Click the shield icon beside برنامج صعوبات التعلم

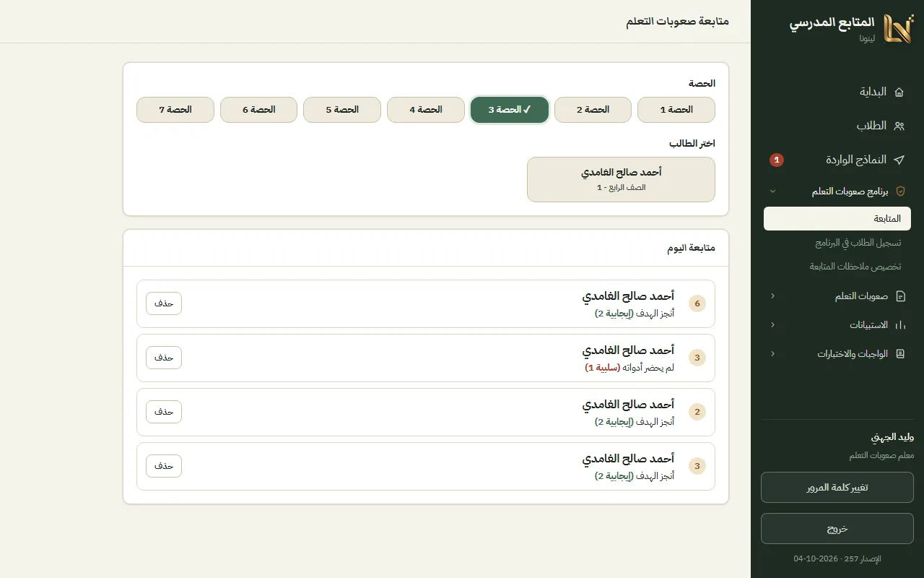tap(900, 191)
